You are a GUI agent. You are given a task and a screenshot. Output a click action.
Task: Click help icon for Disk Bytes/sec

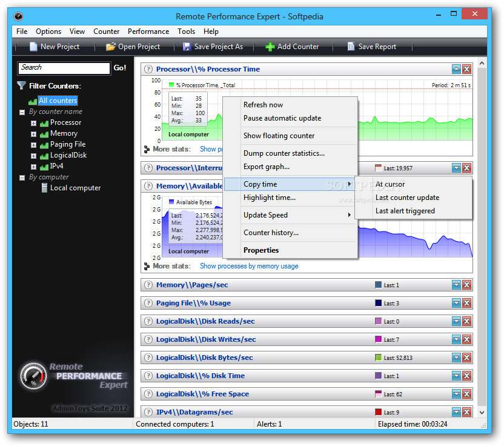pos(148,358)
